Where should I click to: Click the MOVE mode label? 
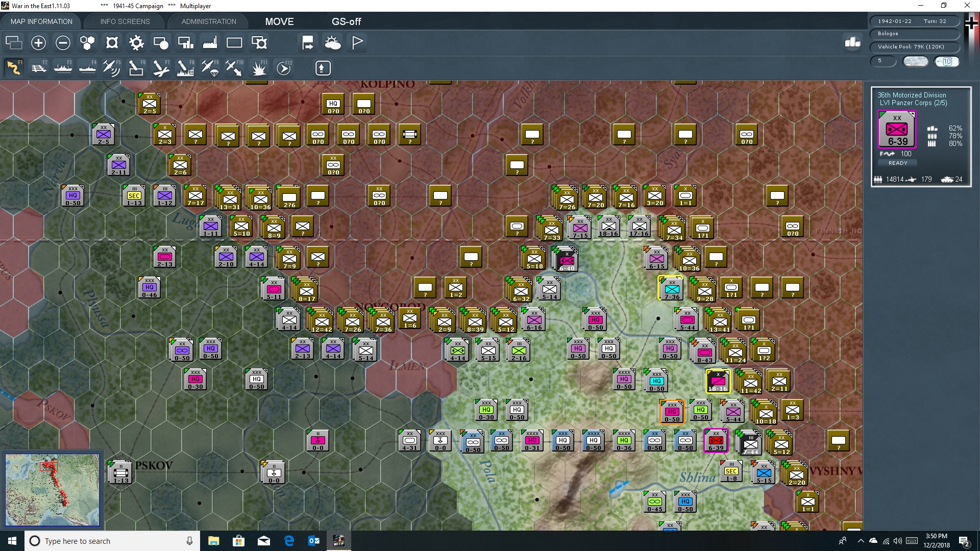tap(279, 21)
